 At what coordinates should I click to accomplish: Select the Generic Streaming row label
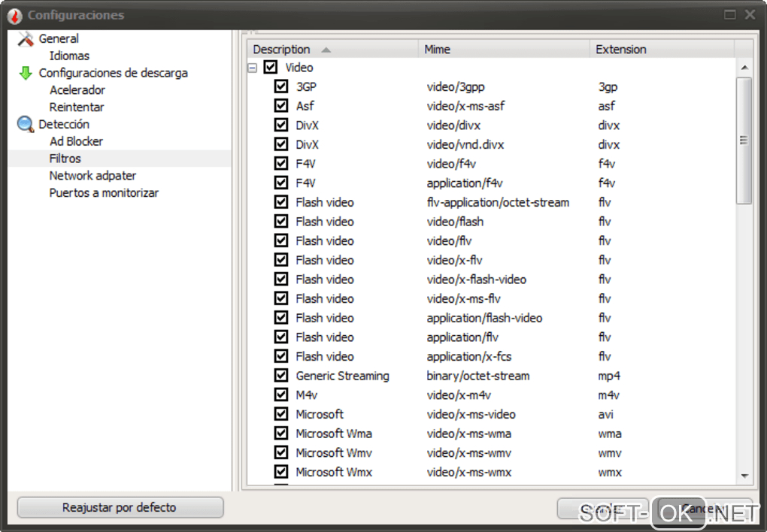click(342, 376)
